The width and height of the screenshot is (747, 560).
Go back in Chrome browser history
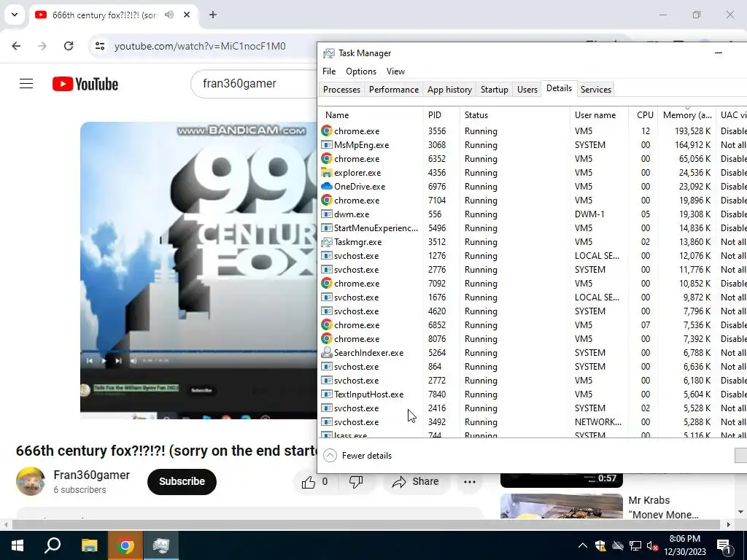16,46
